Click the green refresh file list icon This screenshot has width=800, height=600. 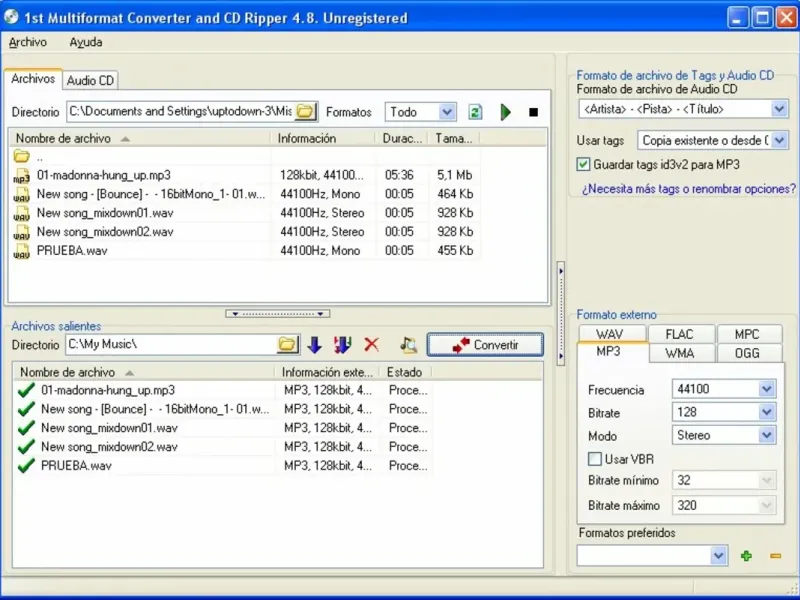point(476,112)
